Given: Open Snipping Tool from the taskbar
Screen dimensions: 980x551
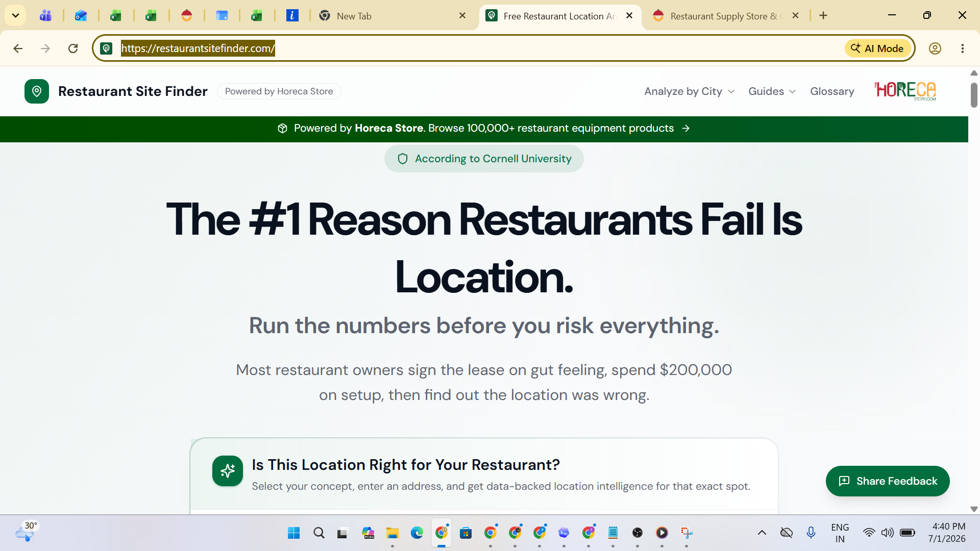Looking at the screenshot, I should [687, 533].
